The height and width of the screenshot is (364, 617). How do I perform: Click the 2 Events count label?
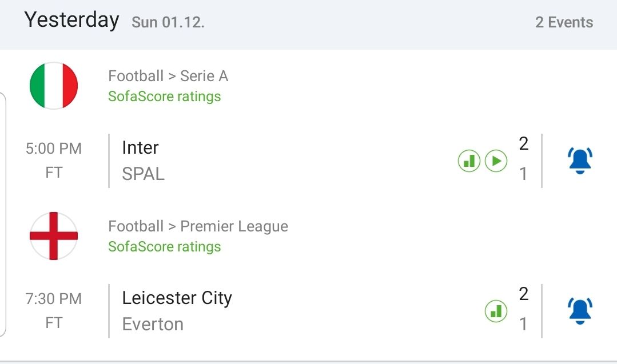tap(564, 22)
